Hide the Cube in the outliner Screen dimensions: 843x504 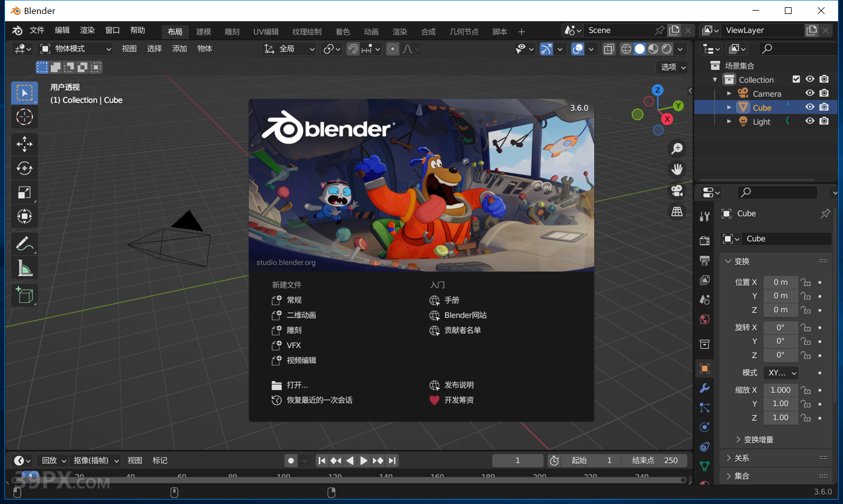[x=809, y=107]
